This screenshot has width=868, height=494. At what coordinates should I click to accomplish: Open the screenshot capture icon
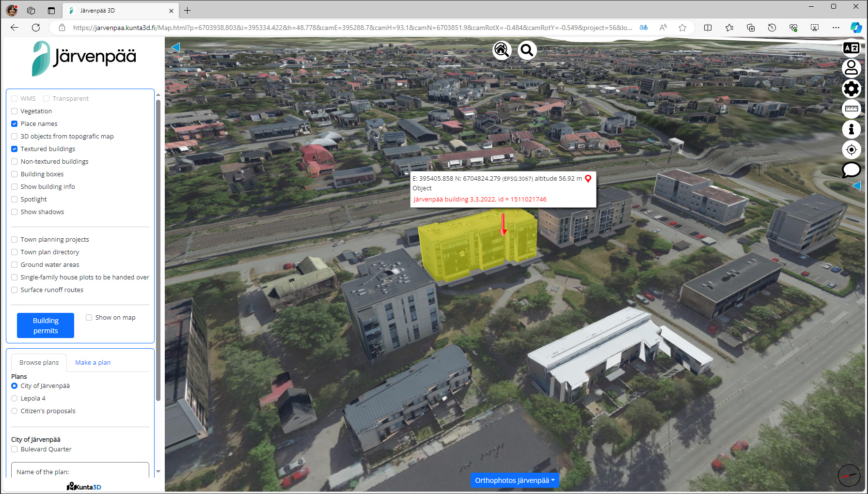pos(815,28)
